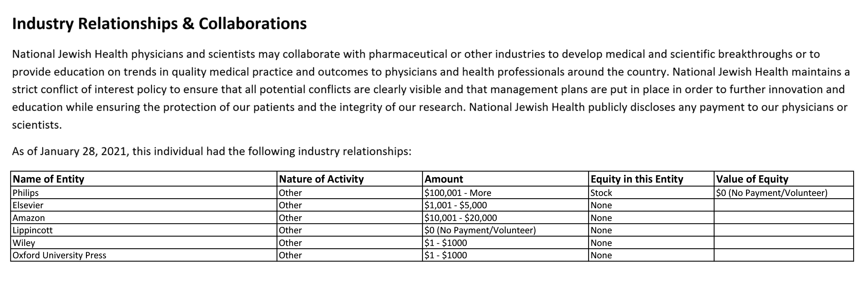Image resolution: width=868 pixels, height=282 pixels.
Task: Click the Stock equity cell for Philips
Action: click(x=601, y=193)
